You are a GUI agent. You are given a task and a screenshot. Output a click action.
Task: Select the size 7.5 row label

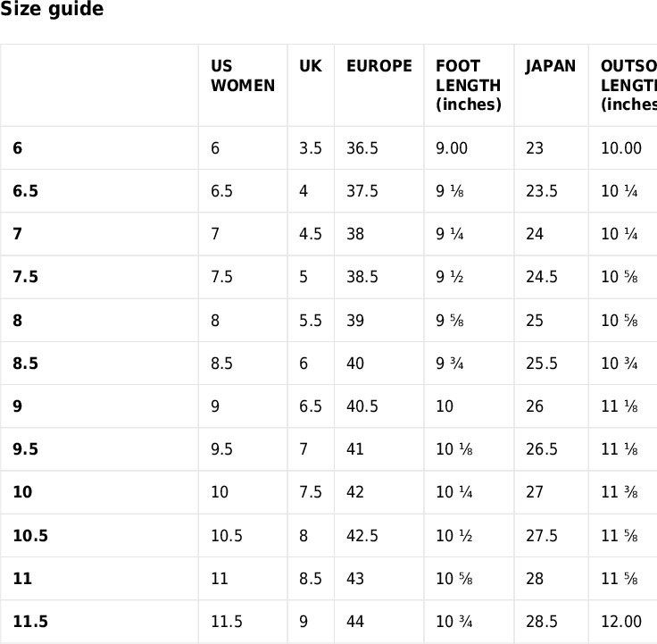point(26,277)
